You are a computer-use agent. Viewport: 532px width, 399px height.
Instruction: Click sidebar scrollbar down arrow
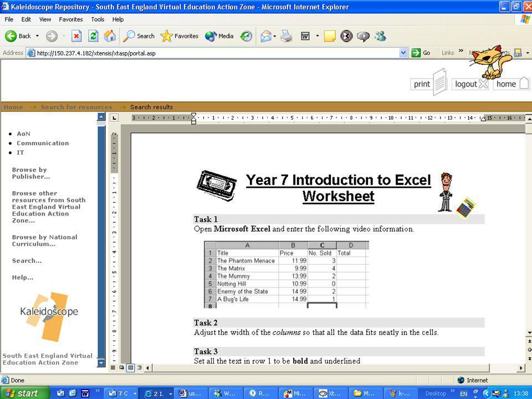coord(101,362)
